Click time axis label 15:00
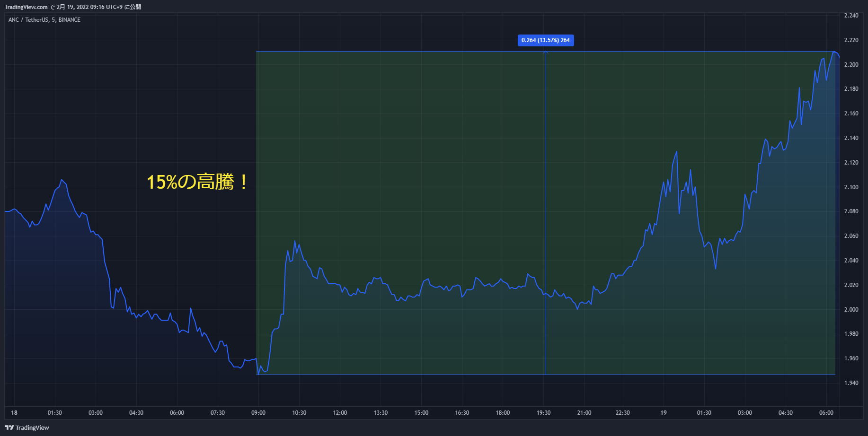 (x=421, y=413)
